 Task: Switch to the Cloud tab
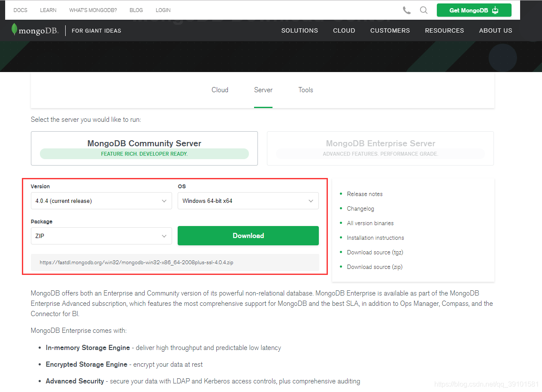(x=220, y=90)
